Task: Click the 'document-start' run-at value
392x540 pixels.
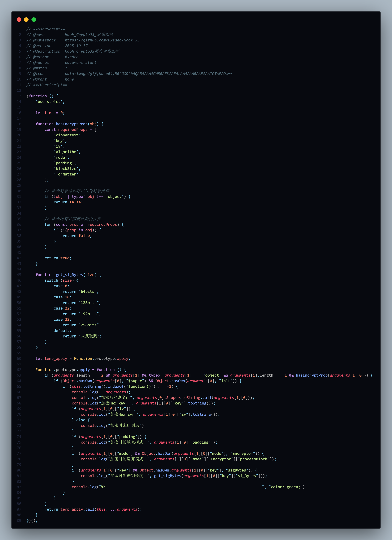Action: (81, 63)
